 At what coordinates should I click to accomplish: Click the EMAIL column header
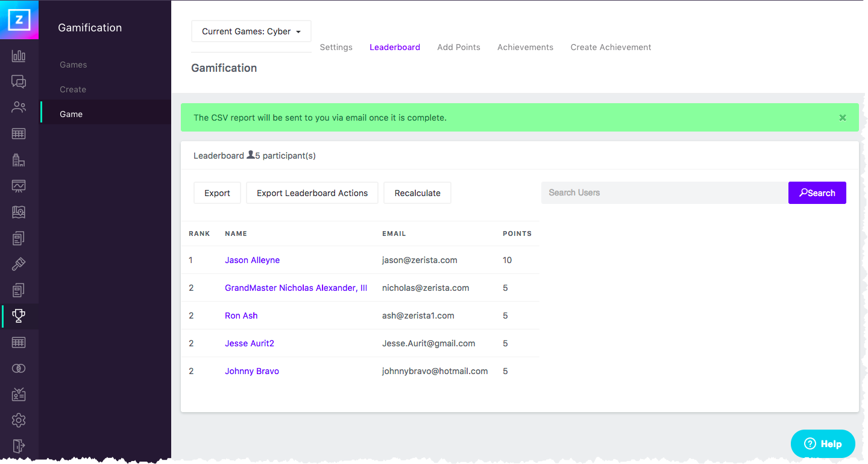tap(394, 234)
